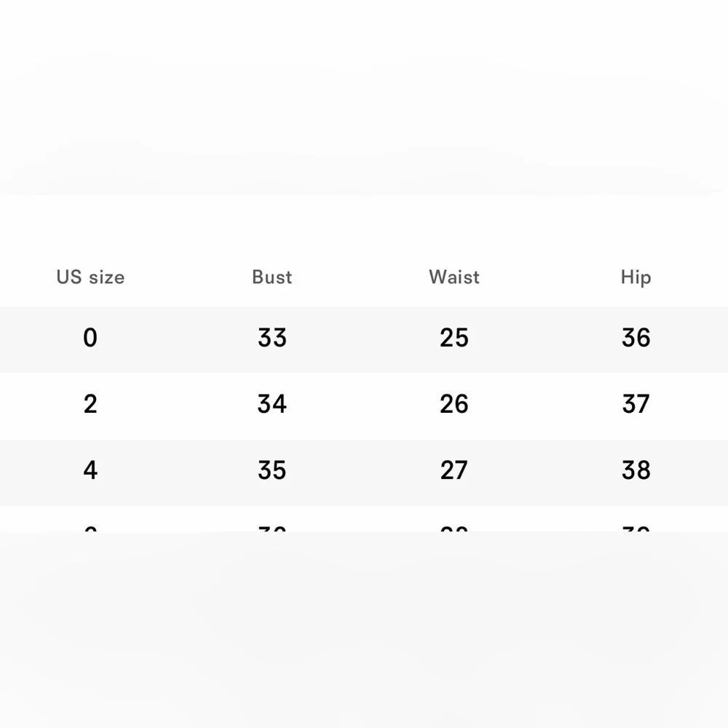
Task: Pick the waist value 27
Action: click(x=454, y=470)
